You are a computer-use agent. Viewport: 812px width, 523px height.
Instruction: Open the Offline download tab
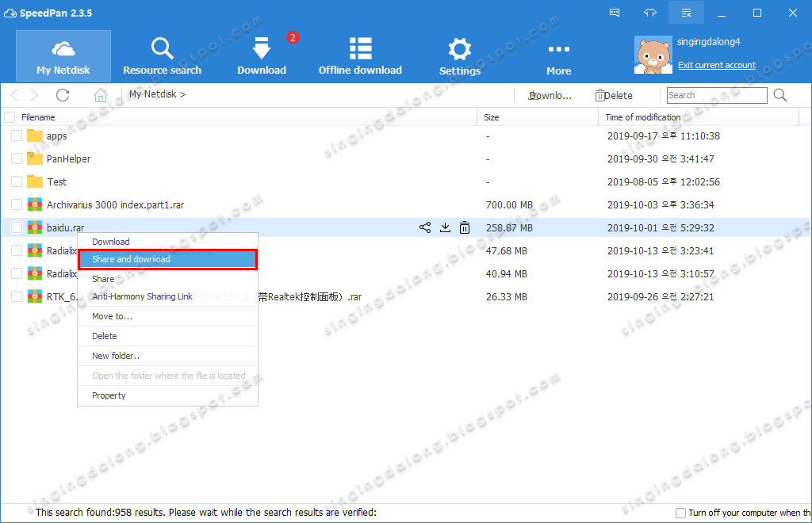[361, 56]
